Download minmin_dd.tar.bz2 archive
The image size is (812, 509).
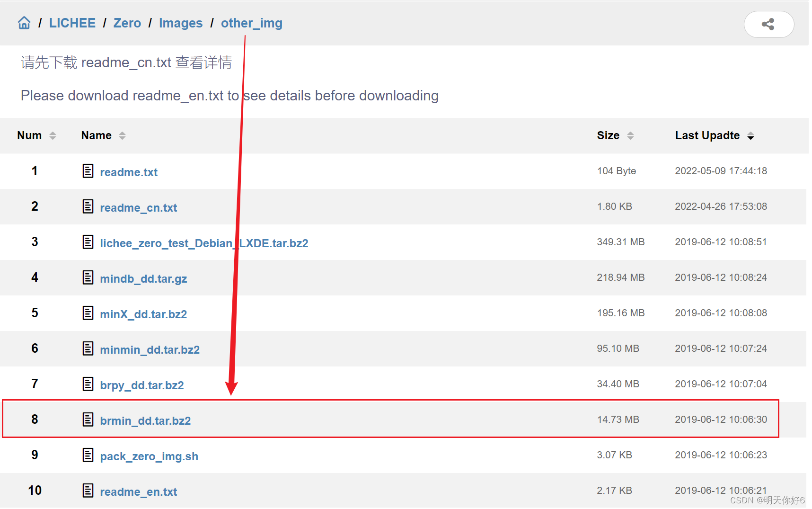[x=150, y=350]
